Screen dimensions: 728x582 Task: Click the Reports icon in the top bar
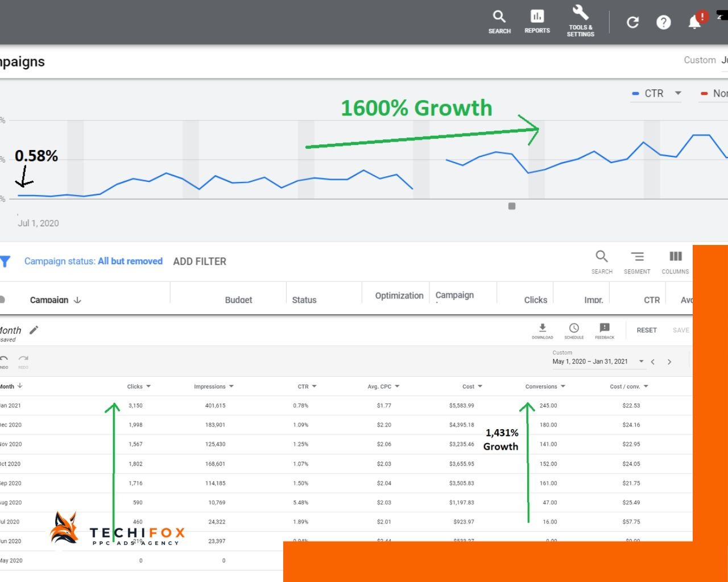[537, 22]
